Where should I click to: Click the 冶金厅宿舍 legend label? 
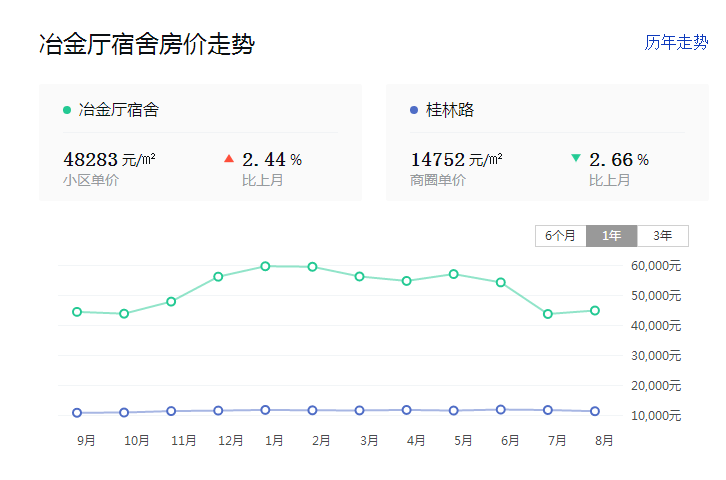(118, 110)
